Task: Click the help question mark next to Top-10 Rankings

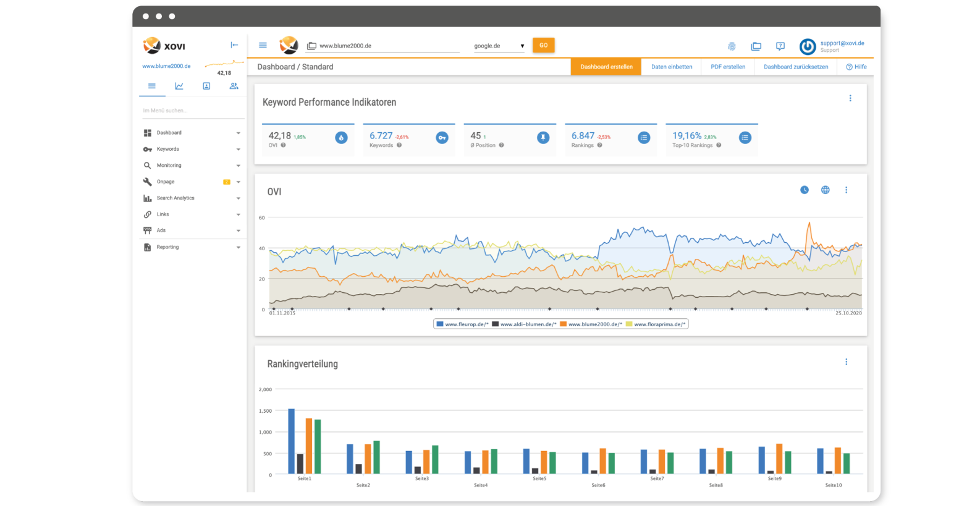Action: point(719,145)
